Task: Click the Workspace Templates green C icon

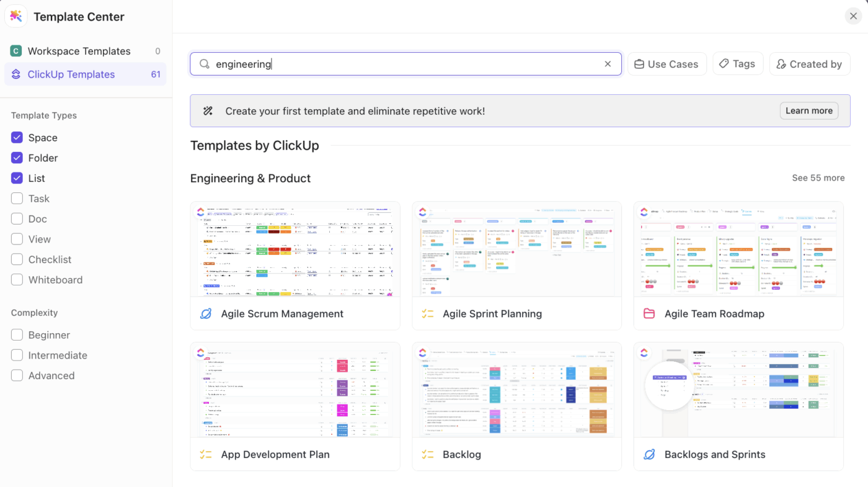Action: point(16,51)
